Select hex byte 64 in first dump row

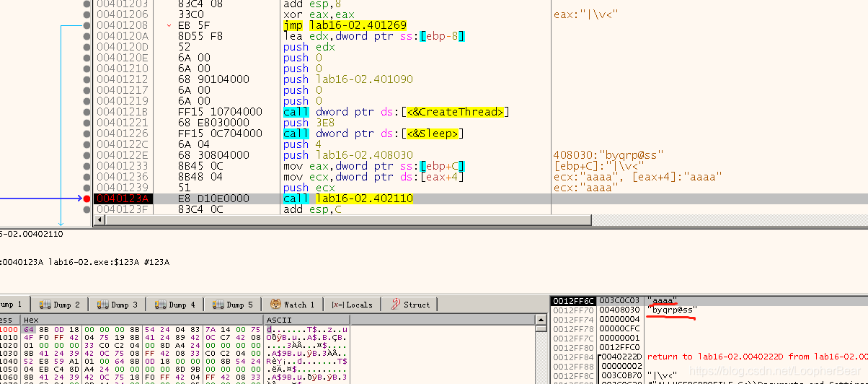27,329
